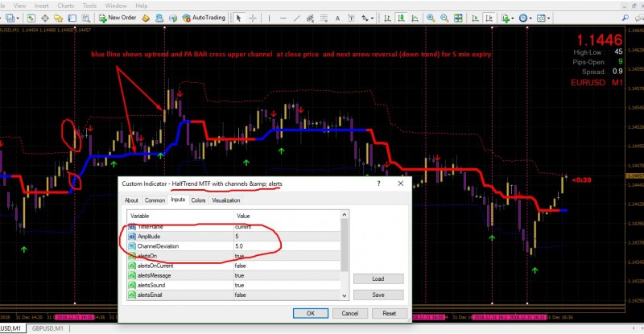
Task: Switch to the Colors tab
Action: 198,200
